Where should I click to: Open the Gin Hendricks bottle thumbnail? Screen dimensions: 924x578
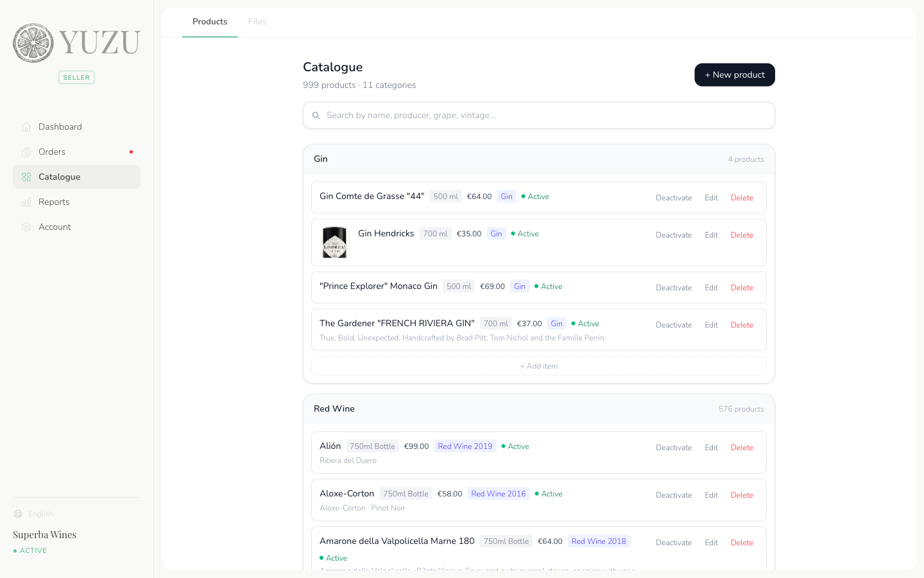334,243
